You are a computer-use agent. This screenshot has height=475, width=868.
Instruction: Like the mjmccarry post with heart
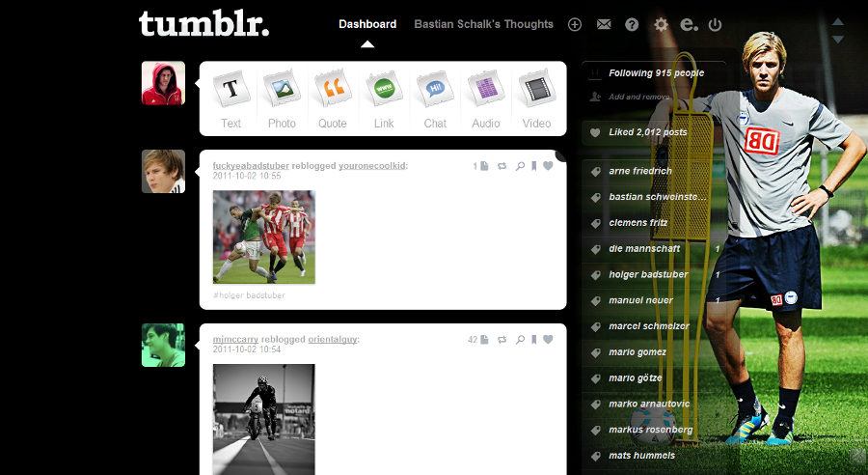click(548, 339)
